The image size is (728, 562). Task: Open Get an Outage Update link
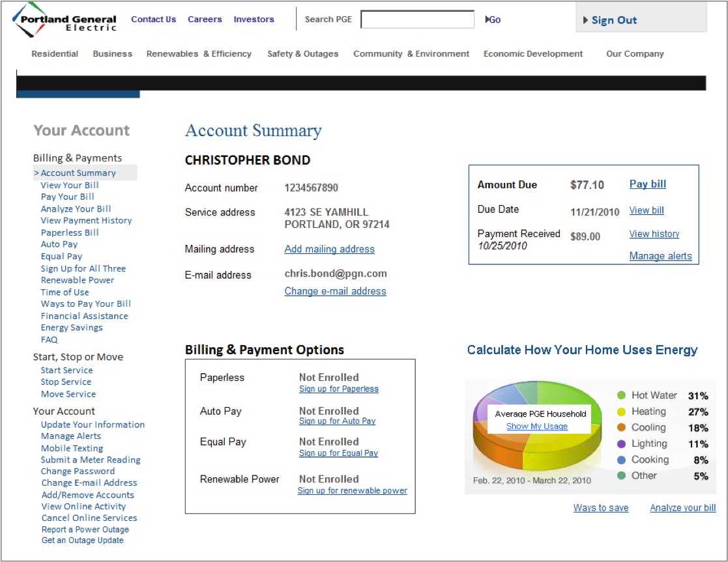[x=82, y=541]
